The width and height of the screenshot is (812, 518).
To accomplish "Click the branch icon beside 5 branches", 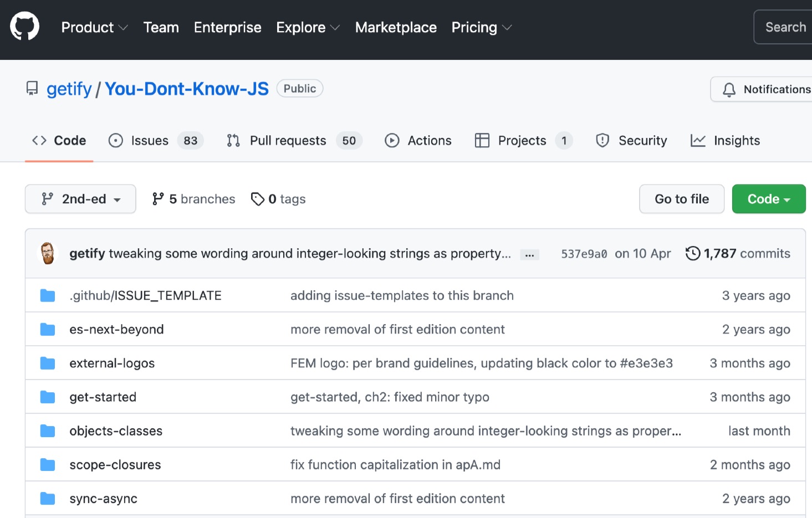I will click(158, 199).
